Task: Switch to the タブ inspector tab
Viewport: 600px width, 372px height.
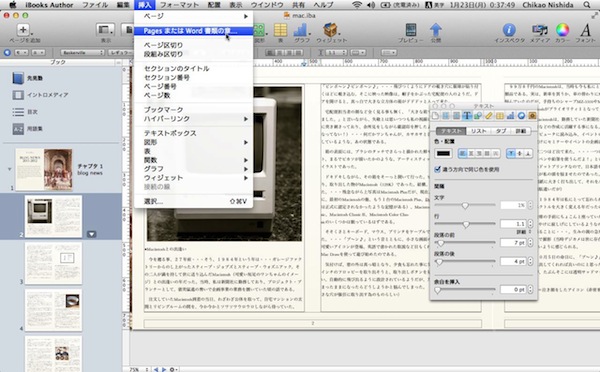Action: [501, 131]
